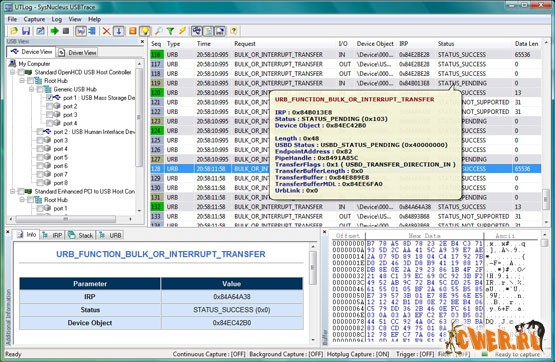Open the File menu
This screenshot has width=555, height=362.
[12, 19]
